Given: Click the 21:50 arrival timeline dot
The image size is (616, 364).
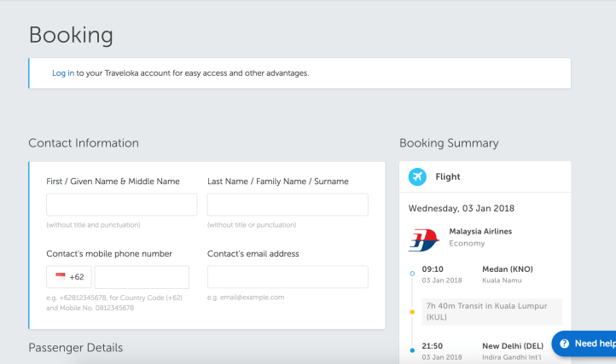Looking at the screenshot, I should coord(412,350).
